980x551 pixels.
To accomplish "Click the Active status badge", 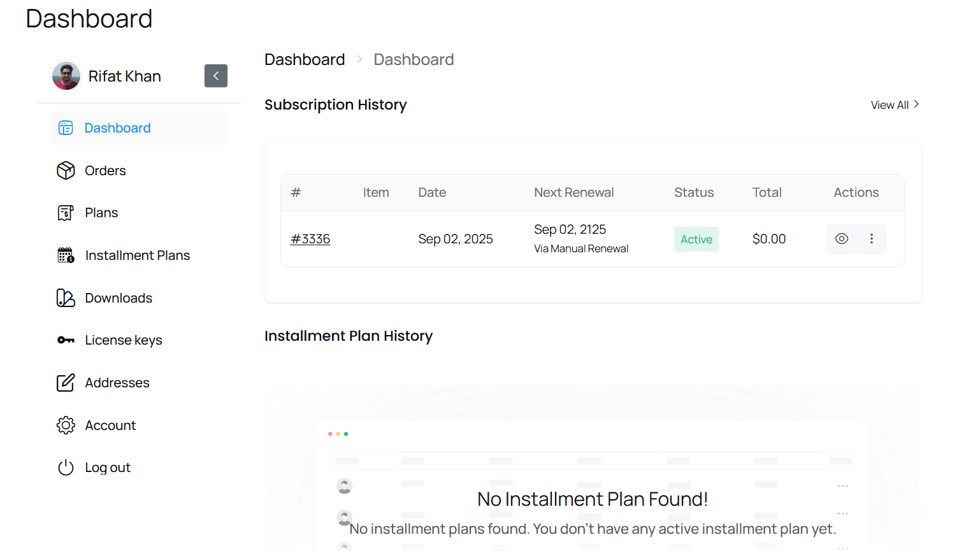I will tap(696, 239).
